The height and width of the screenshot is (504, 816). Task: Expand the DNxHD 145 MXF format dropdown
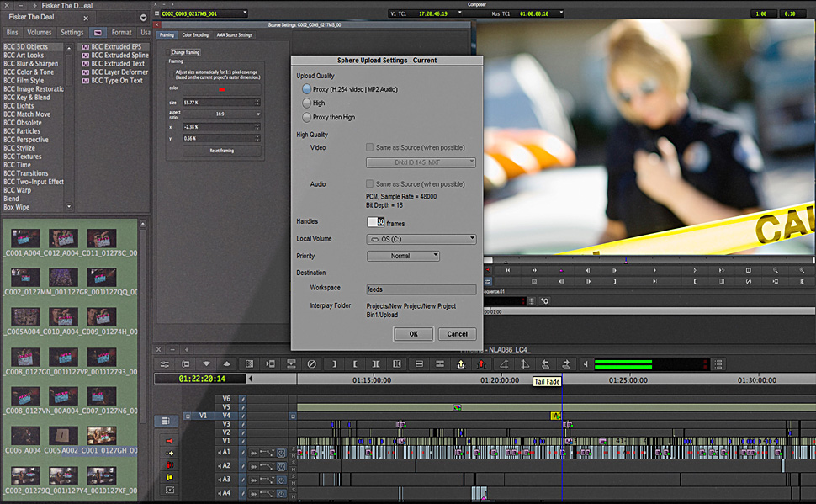tap(421, 162)
